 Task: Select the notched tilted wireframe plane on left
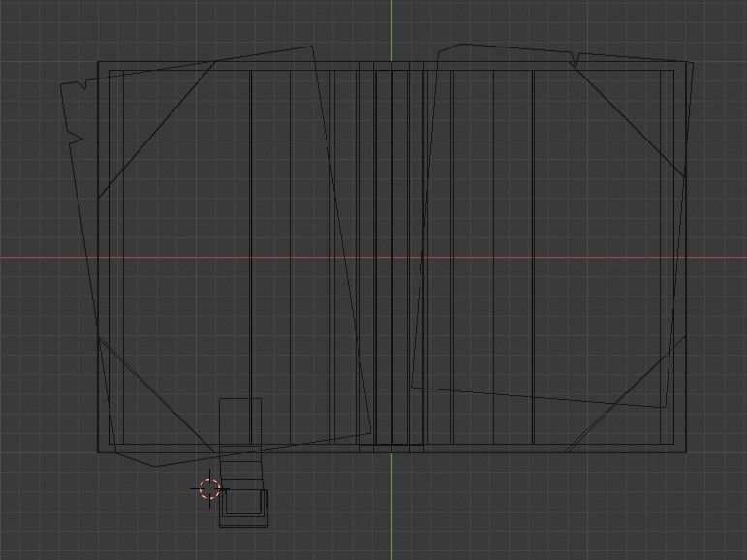point(215,256)
